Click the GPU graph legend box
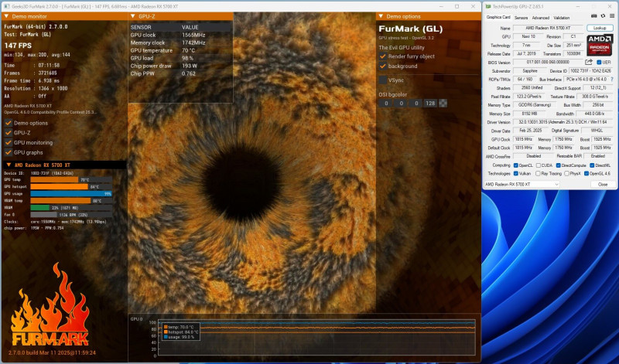 point(180,332)
